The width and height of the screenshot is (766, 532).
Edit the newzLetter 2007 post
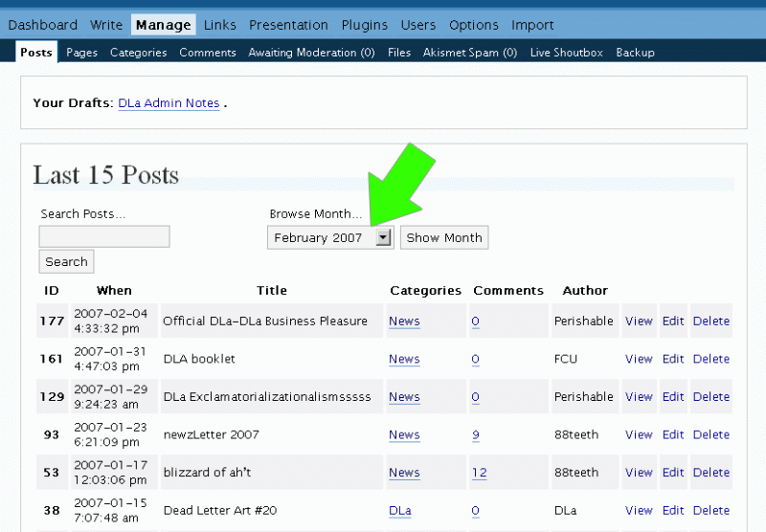pos(673,434)
